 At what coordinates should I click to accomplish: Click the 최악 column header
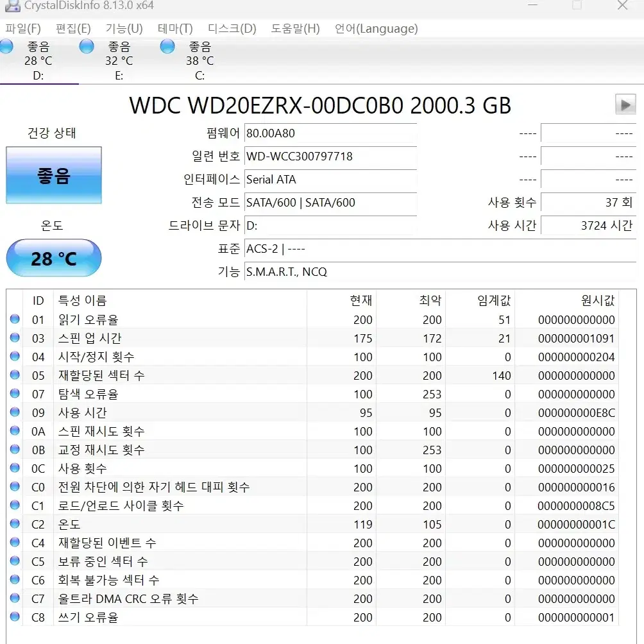pyautogui.click(x=411, y=301)
